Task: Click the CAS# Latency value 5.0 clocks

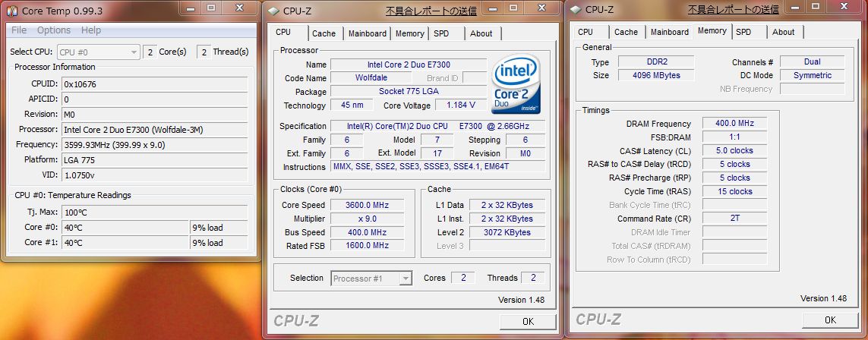Action: pyautogui.click(x=734, y=150)
